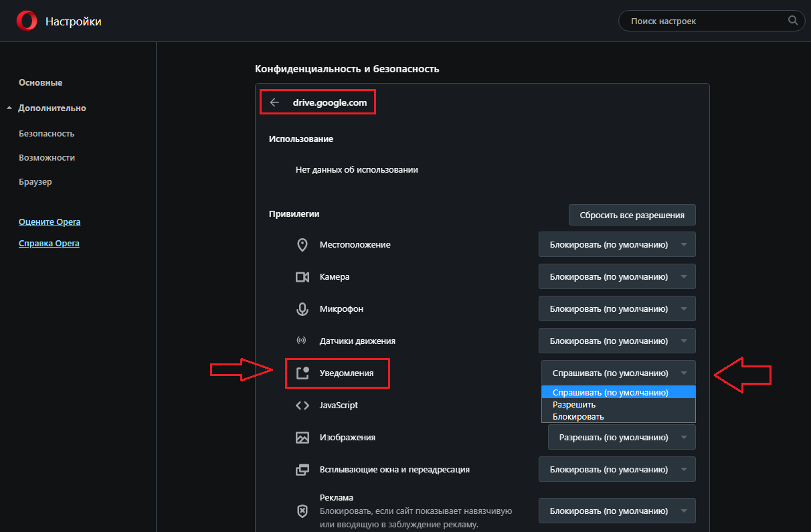Screen dimensions: 811x532
Task: Open the Возможности settings section
Action: pyautogui.click(x=47, y=158)
